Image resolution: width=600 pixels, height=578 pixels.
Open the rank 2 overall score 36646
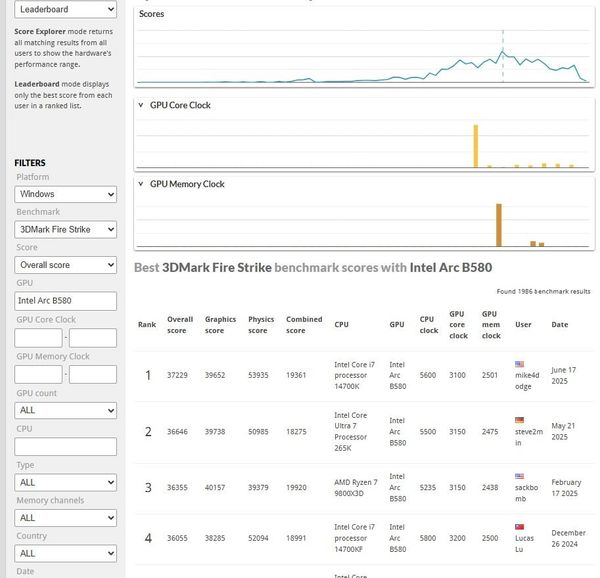[x=177, y=431]
